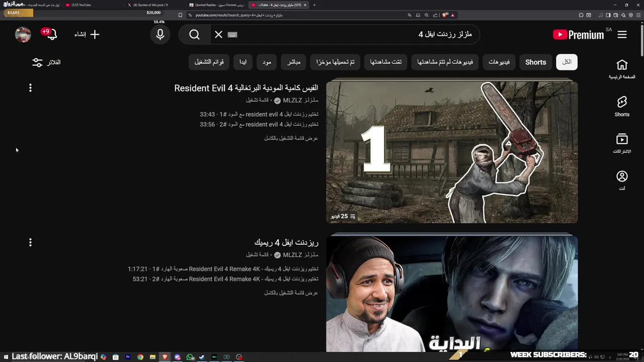This screenshot has width=644, height=362.
Task: Open options menu for the Resident Evil 4 playlist
Action: coord(30,88)
